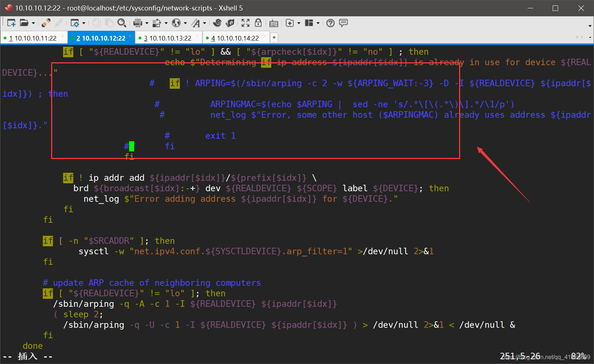The height and width of the screenshot is (364, 594).
Task: Toggle full screen icon
Action: (246, 23)
